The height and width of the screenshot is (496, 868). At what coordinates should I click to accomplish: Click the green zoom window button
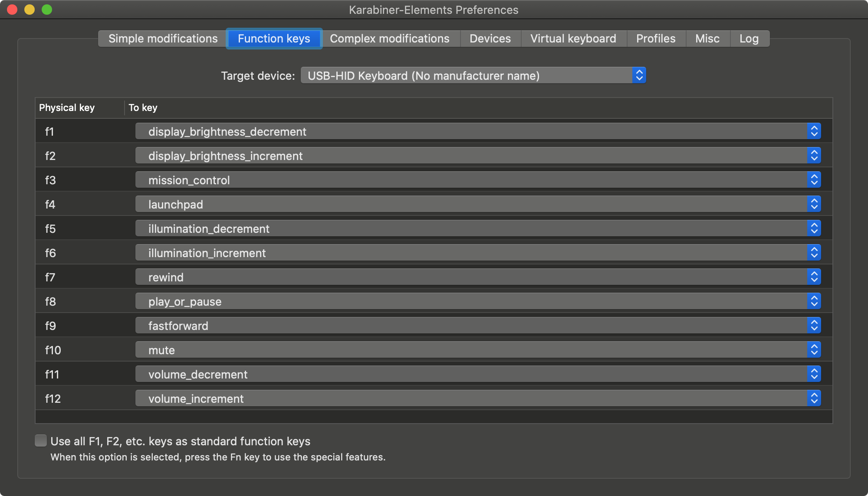(47, 10)
